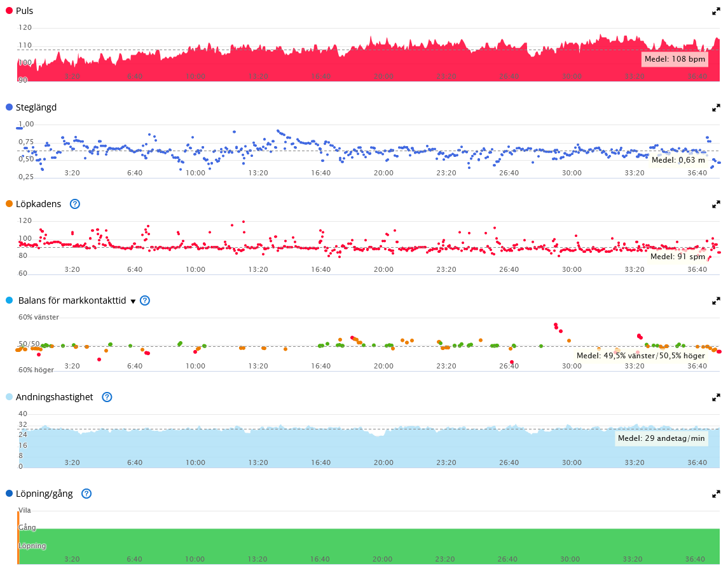
Task: Click the red Puls legend dot
Action: tap(9, 10)
